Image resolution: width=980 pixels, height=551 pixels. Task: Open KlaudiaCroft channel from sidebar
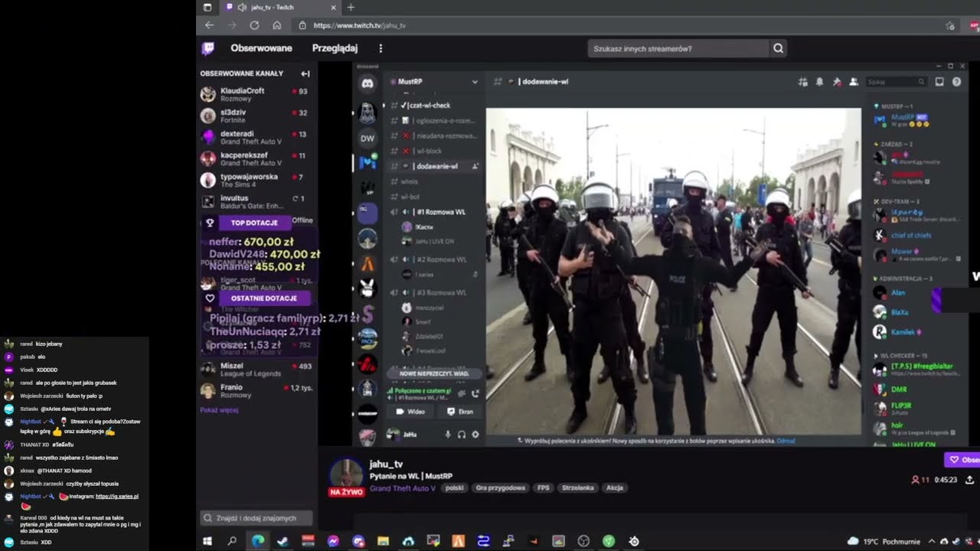[256, 94]
